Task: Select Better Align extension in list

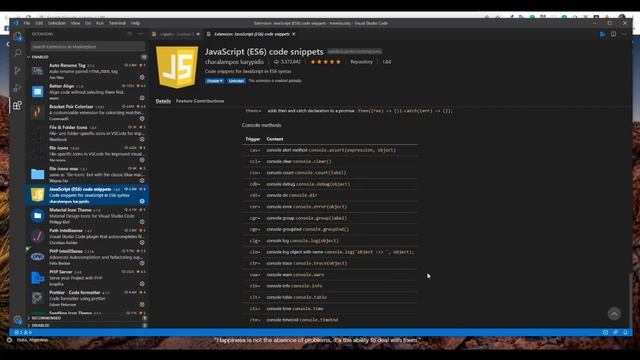Action: (x=87, y=91)
